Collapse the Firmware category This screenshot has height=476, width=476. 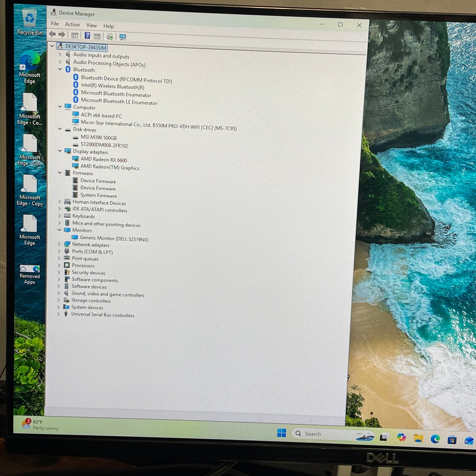pos(60,172)
